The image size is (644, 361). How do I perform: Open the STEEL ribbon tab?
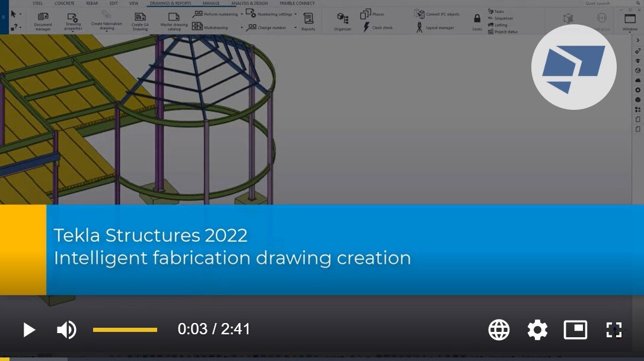click(x=37, y=4)
